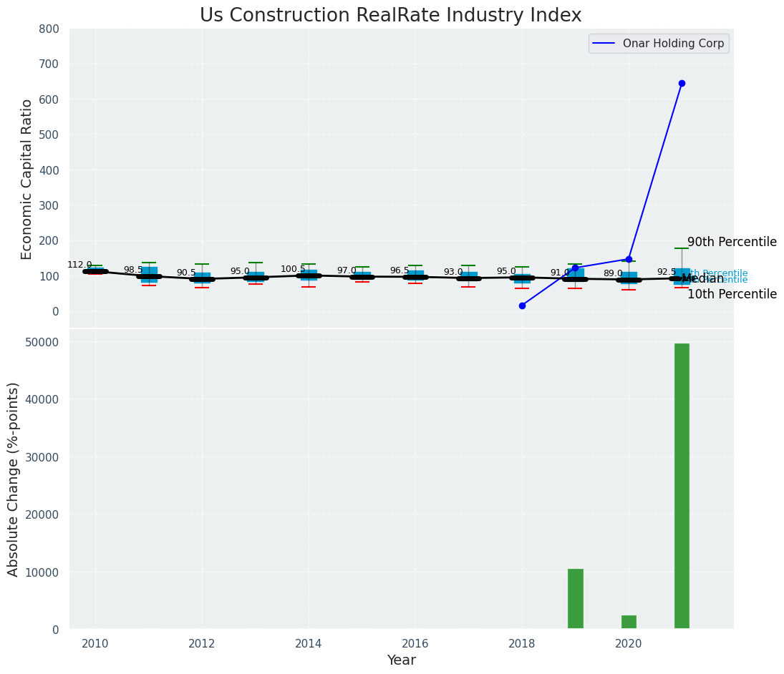Click the 112.0 median value label
The image size is (784, 674).
79,265
